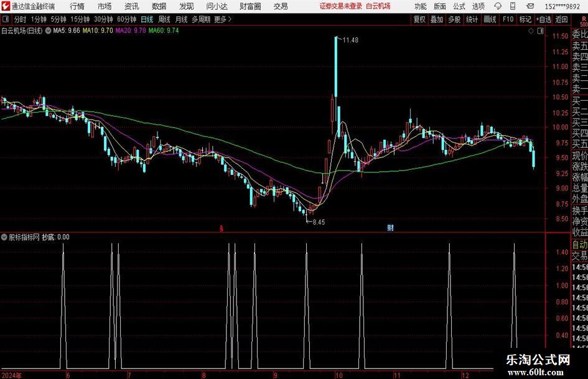Open the 选项 menu
588x379 pixels.
point(478,6)
